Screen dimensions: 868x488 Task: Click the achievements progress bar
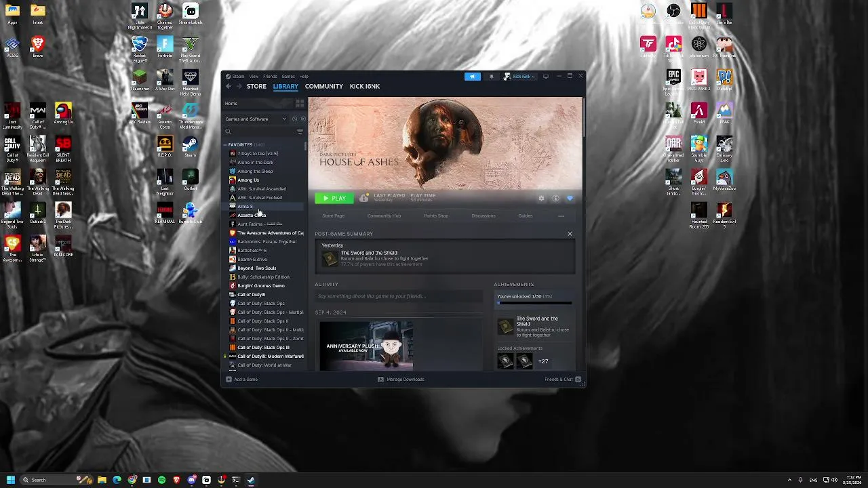534,303
